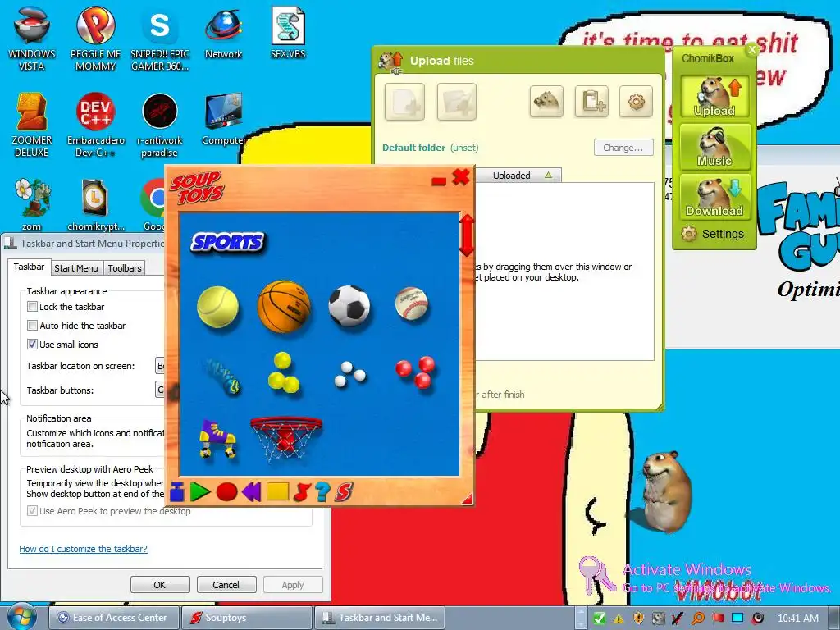Open ChomikBox Music section
Viewport: 840px width, 630px height.
pyautogui.click(x=714, y=146)
